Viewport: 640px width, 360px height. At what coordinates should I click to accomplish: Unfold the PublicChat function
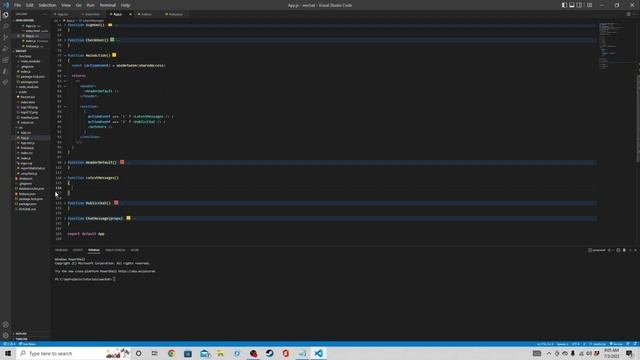click(x=65, y=203)
